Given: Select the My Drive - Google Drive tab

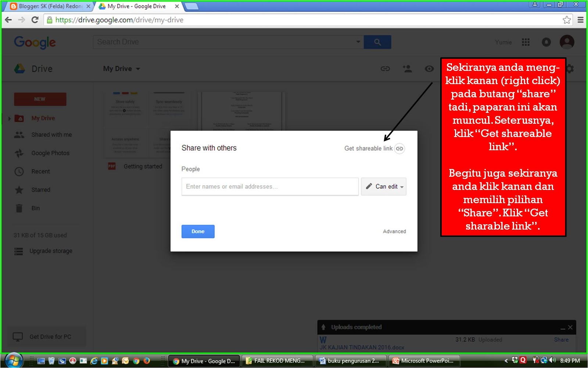Looking at the screenshot, I should pyautogui.click(x=136, y=6).
